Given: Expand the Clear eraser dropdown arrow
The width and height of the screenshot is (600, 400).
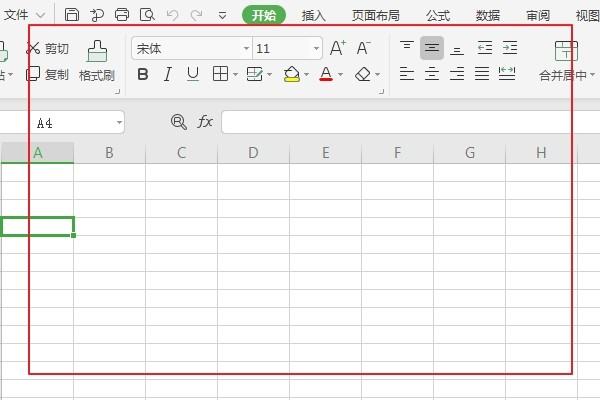Looking at the screenshot, I should [x=377, y=74].
